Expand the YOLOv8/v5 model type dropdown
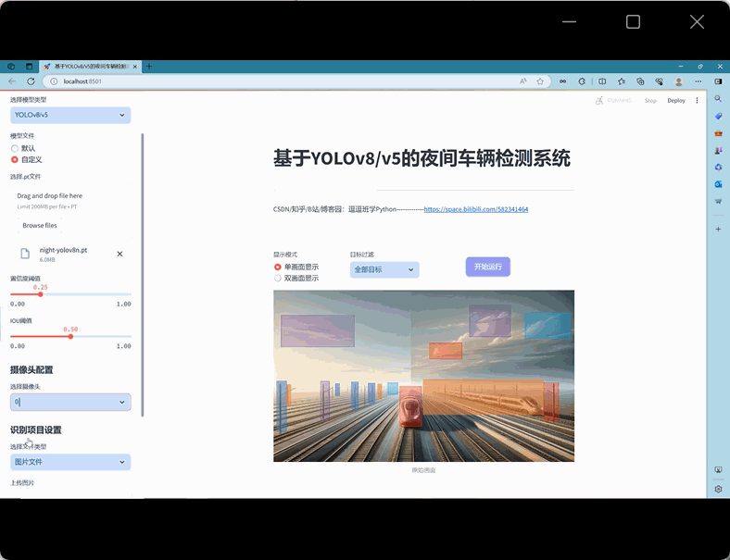 70,115
